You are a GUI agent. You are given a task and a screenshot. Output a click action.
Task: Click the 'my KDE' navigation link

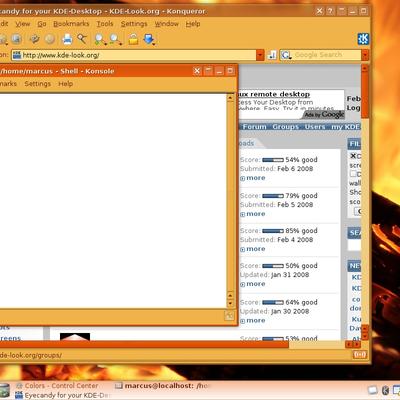[346, 127]
